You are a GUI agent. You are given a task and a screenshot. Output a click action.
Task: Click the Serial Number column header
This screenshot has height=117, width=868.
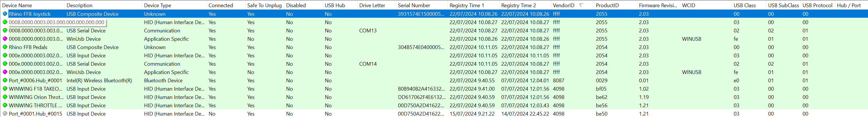[x=414, y=5]
